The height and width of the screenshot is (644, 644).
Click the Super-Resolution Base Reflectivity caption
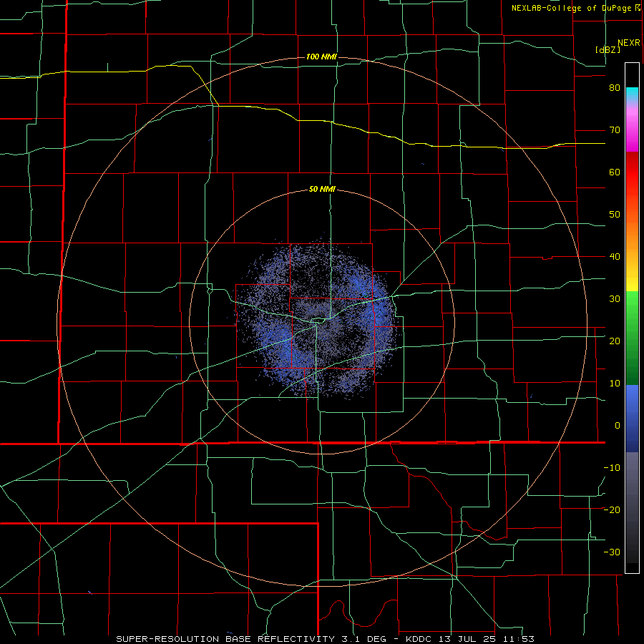click(325, 639)
